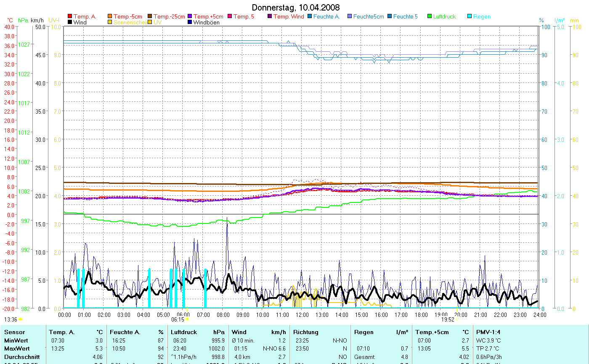Click the brown Temp.-25cm legend swatch

click(150, 16)
